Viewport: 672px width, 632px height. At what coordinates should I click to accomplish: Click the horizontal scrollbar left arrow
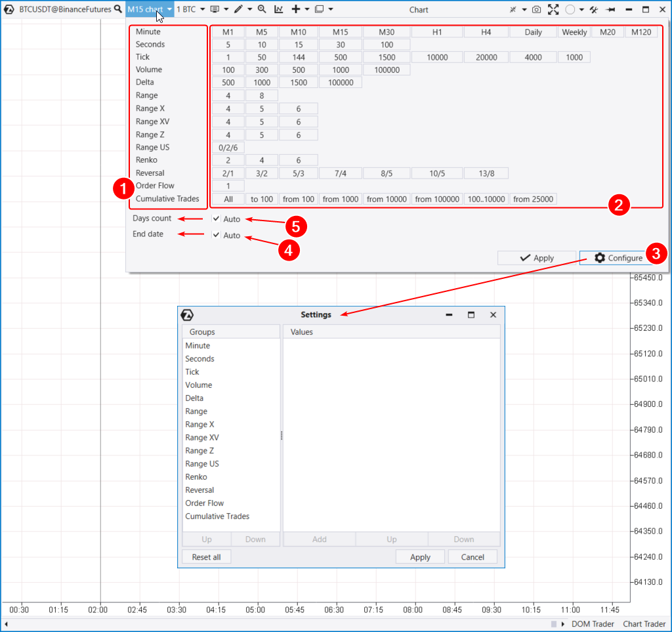6,623
